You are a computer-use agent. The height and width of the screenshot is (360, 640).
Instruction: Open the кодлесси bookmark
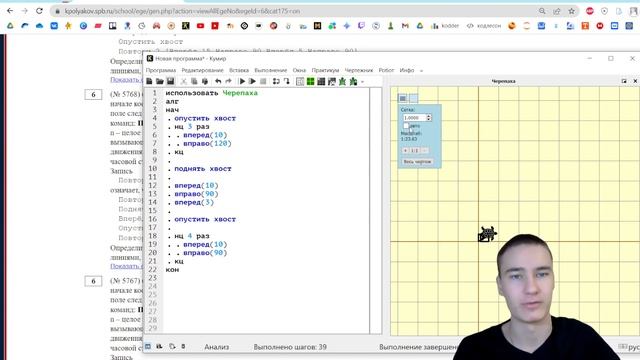pos(484,26)
